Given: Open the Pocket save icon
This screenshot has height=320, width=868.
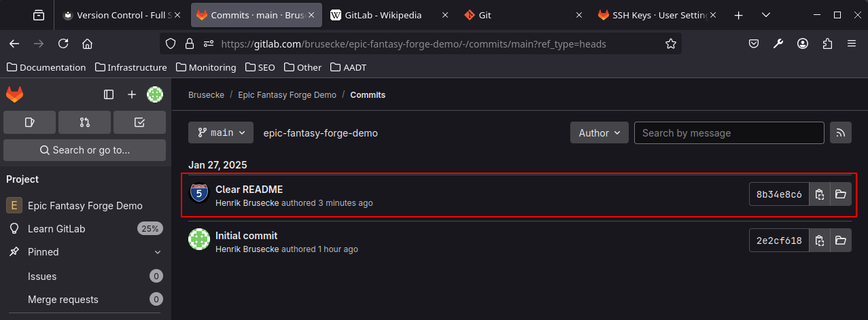Looking at the screenshot, I should click(754, 43).
